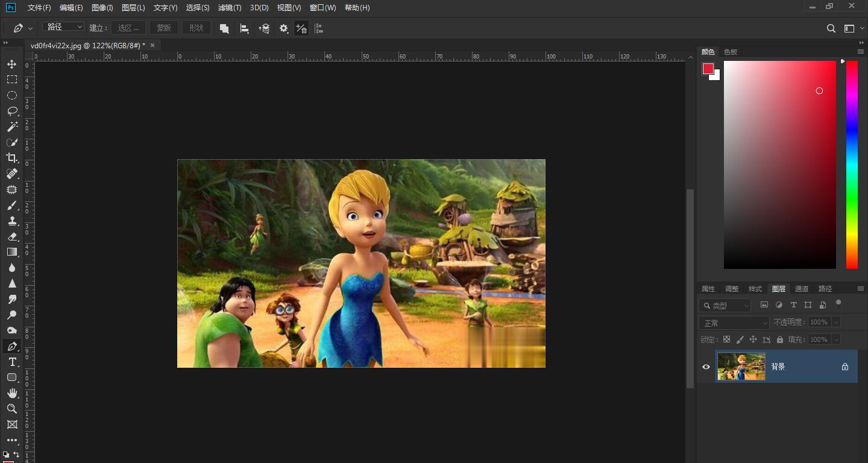Expand the 正常 blend mode dropdown
Screen dimensions: 868x463
coord(734,323)
